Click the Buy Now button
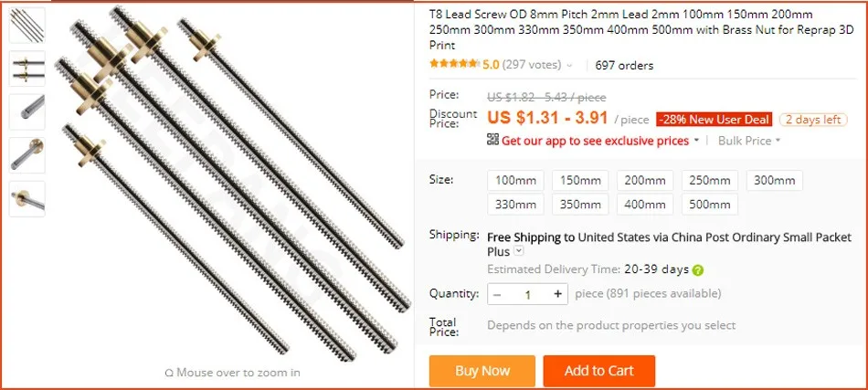 (482, 371)
